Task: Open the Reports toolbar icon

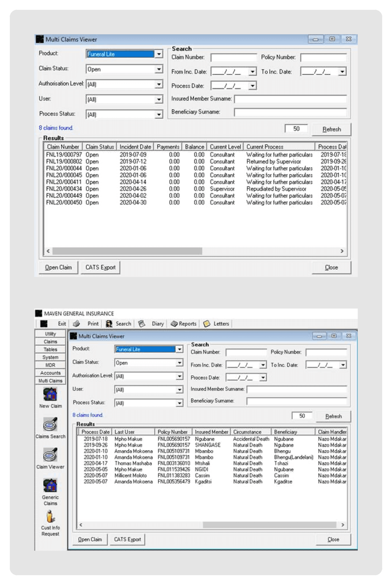Action: coord(174,324)
